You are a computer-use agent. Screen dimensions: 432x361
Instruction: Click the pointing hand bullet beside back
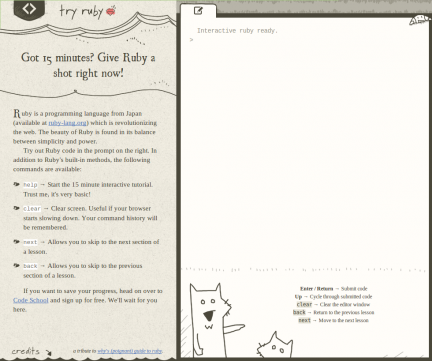coord(16,265)
